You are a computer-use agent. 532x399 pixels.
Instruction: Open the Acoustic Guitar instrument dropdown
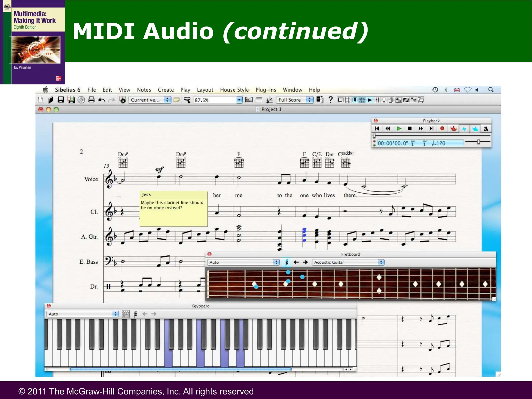point(348,262)
